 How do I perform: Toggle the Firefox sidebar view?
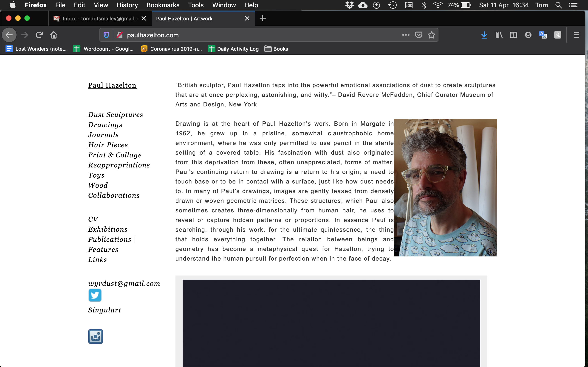click(x=513, y=35)
